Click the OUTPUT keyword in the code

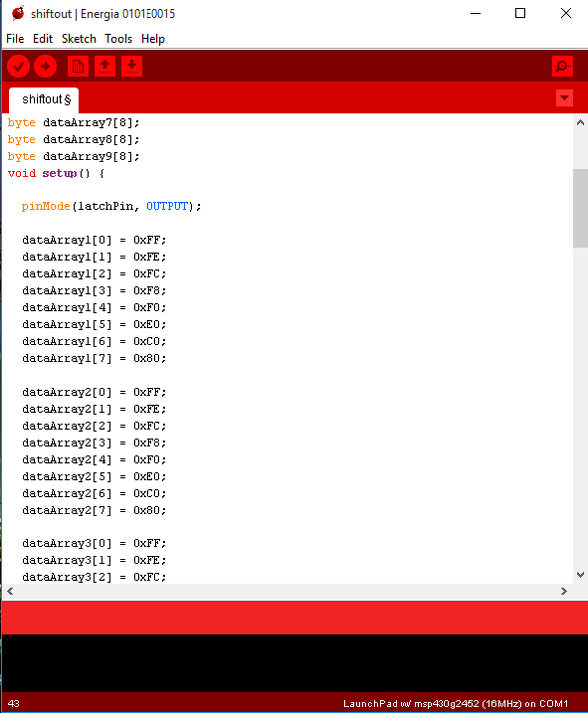(x=167, y=206)
